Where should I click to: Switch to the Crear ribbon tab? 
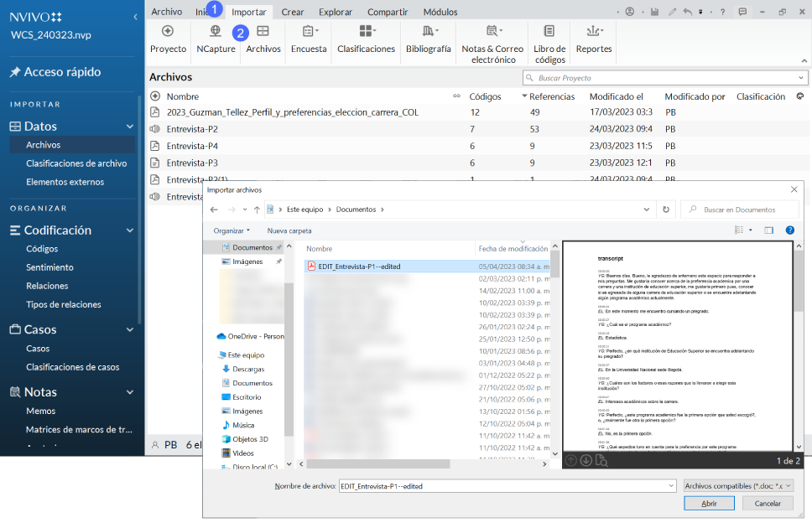tap(293, 12)
